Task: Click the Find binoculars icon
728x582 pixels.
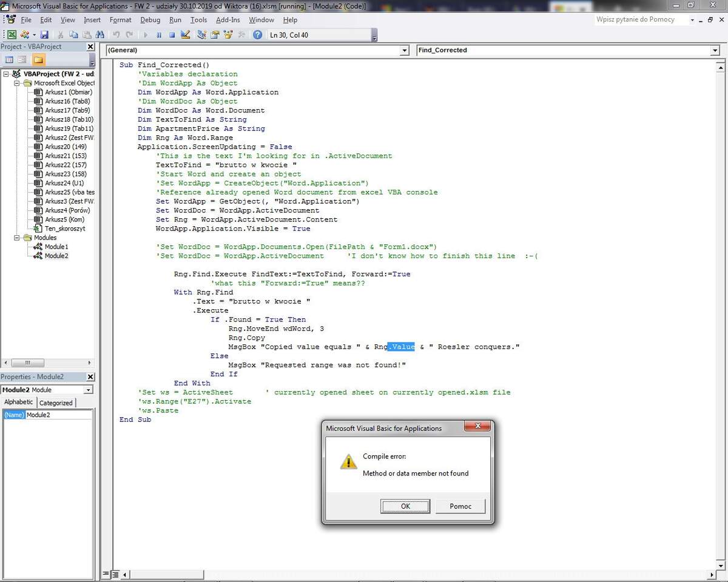Action: point(100,35)
